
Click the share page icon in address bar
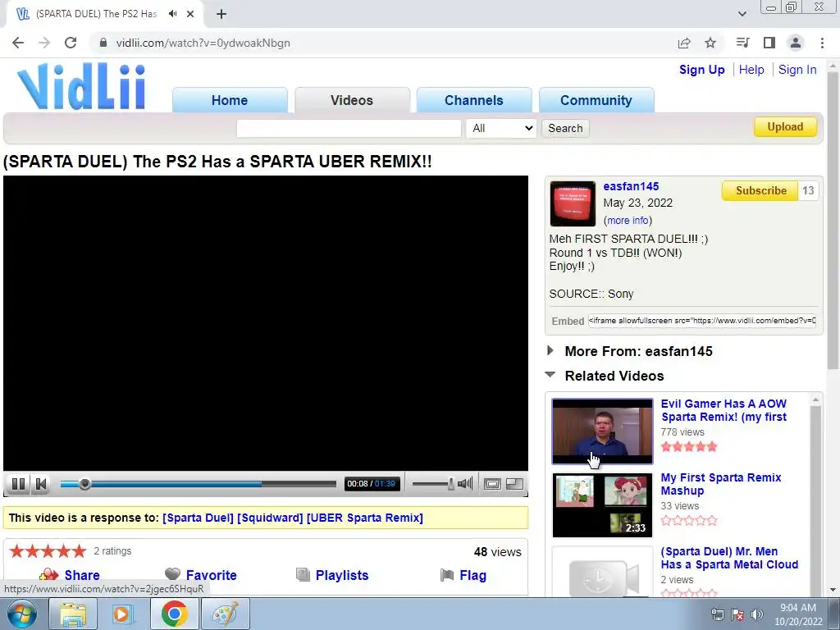(x=684, y=43)
